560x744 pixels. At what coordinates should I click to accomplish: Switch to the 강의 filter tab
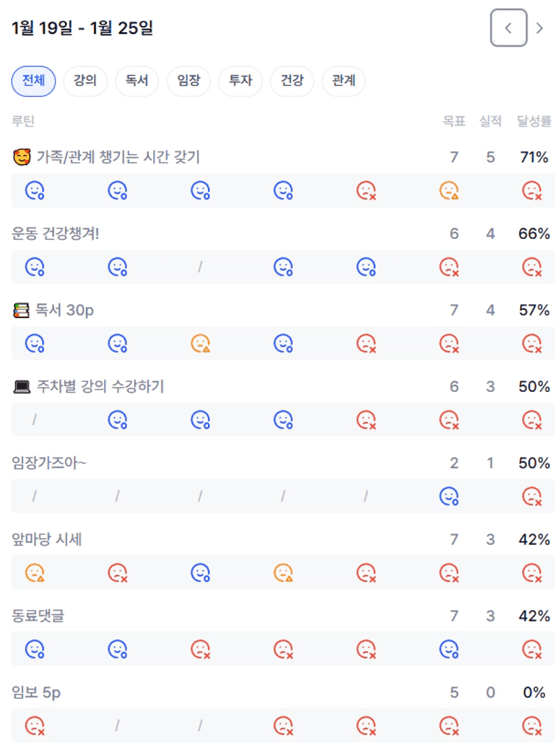click(x=85, y=81)
